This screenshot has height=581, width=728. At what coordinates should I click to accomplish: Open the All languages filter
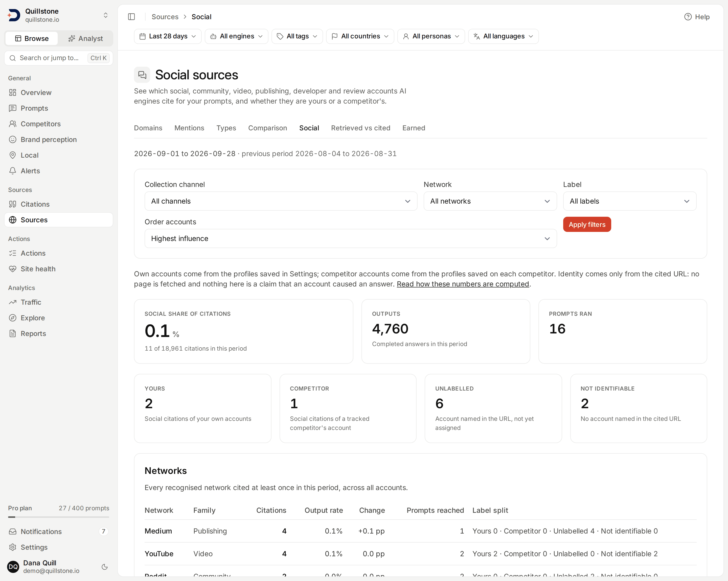pyautogui.click(x=504, y=36)
